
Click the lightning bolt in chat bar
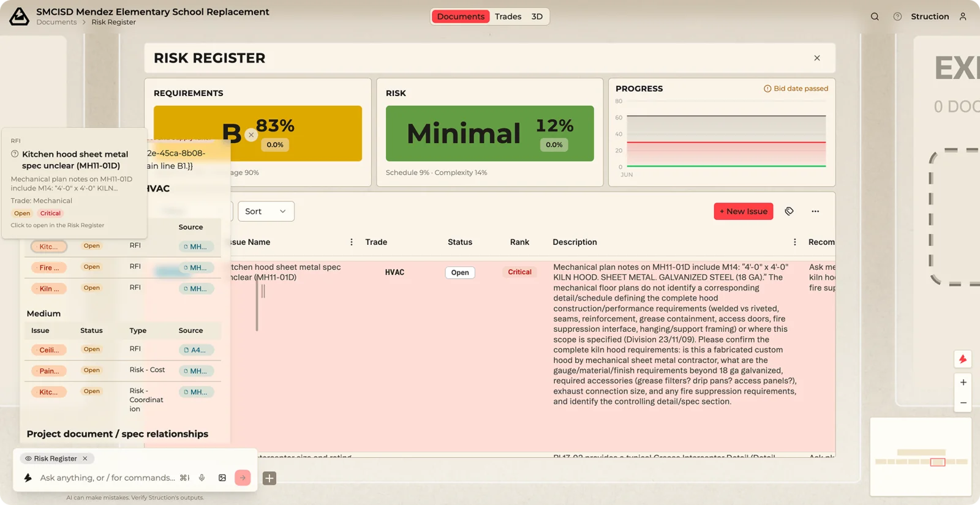28,478
